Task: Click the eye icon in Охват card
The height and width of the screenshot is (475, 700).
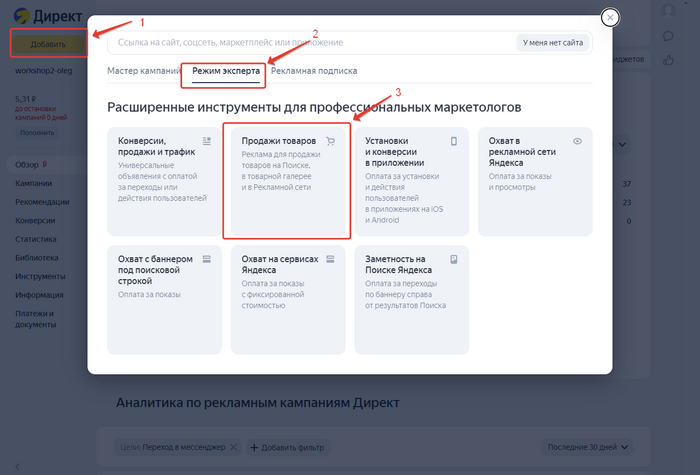Action: (577, 141)
